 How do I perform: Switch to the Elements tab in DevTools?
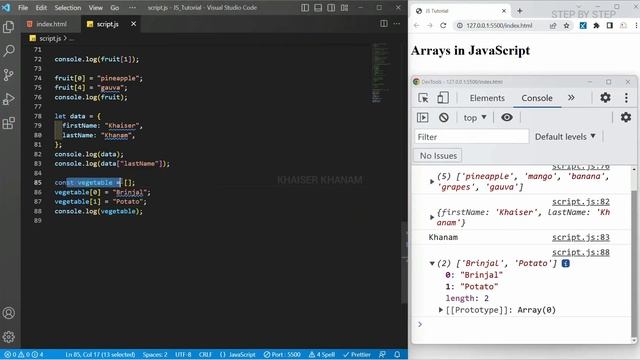pyautogui.click(x=487, y=98)
